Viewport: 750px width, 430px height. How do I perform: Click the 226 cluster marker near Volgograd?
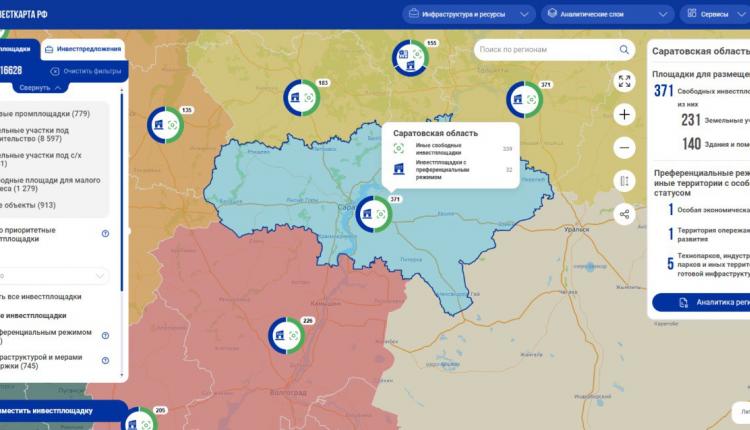point(287,334)
